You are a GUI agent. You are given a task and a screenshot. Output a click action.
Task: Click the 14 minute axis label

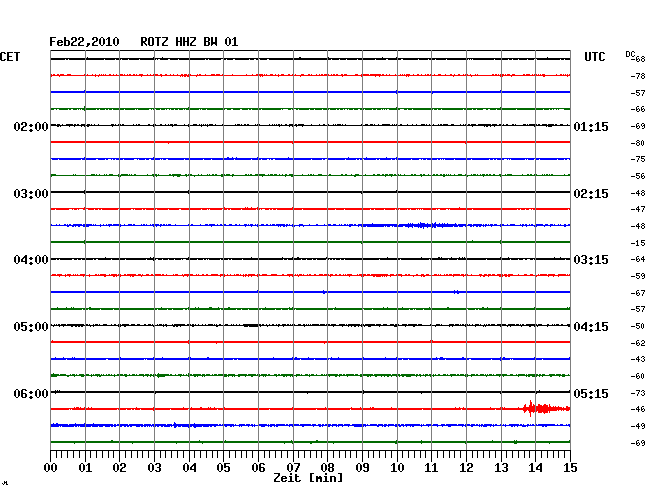(x=535, y=468)
